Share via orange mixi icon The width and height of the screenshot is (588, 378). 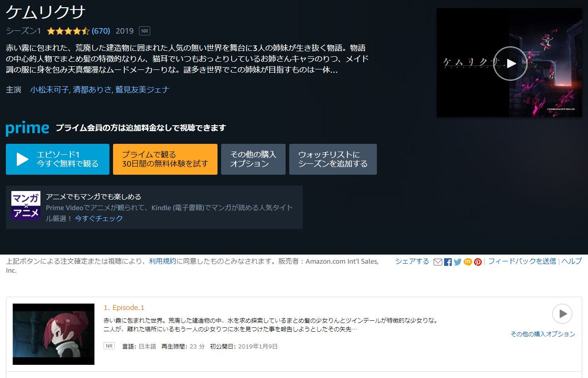468,262
